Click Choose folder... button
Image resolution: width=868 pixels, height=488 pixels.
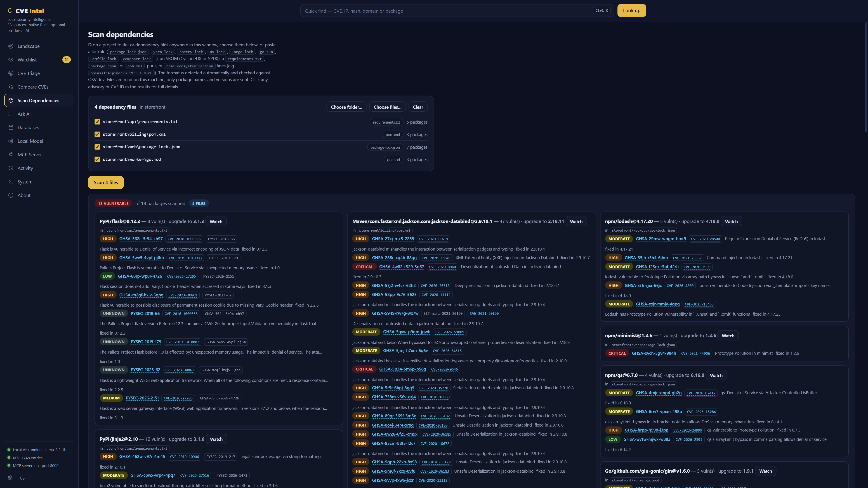point(346,107)
